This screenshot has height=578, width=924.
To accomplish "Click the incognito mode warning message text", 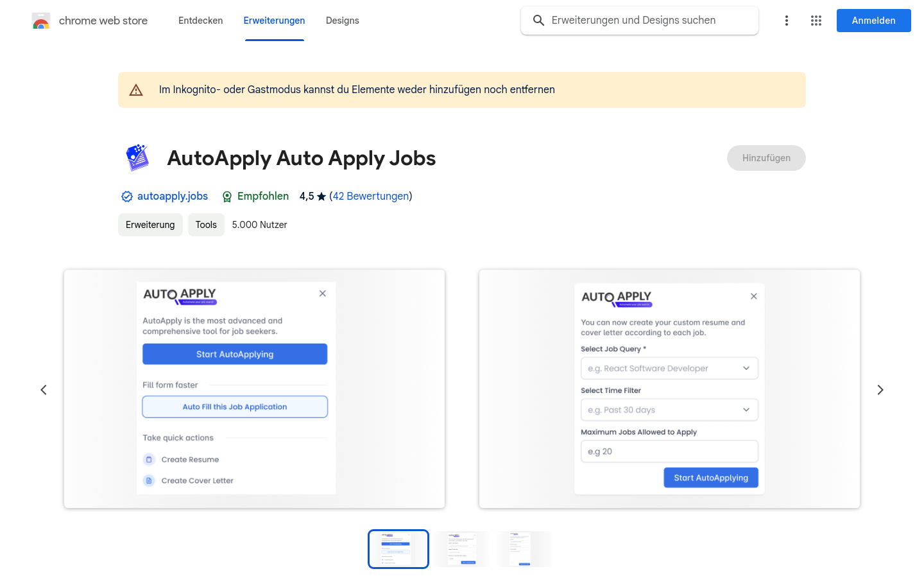I will pyautogui.click(x=357, y=90).
